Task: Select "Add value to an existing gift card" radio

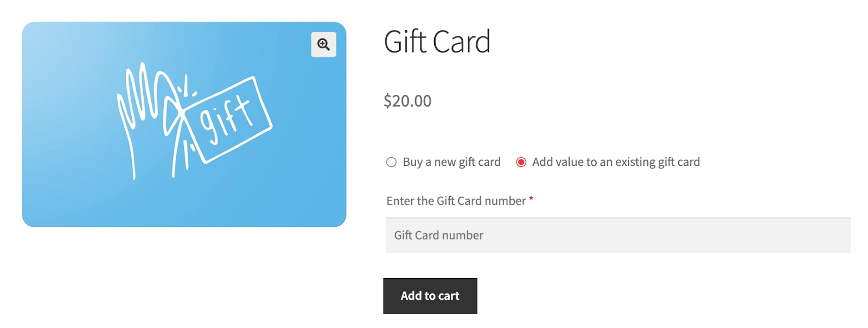Action: pos(521,162)
